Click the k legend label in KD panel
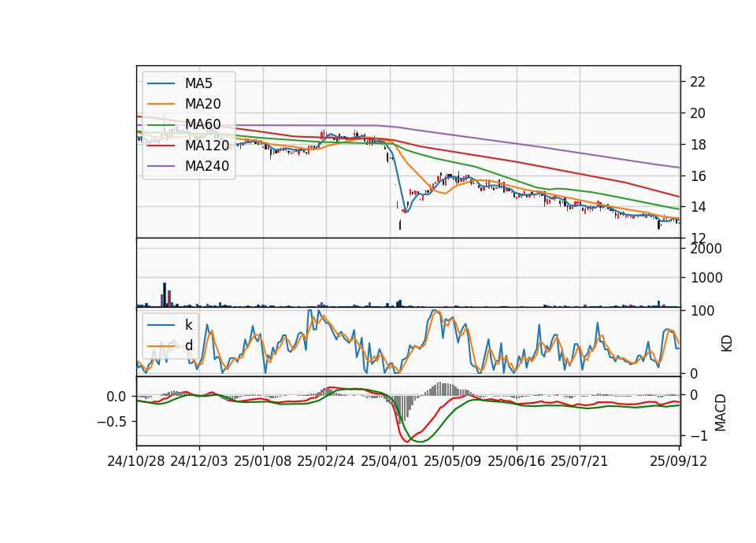Image resolution: width=756 pixels, height=543 pixels. (x=188, y=325)
